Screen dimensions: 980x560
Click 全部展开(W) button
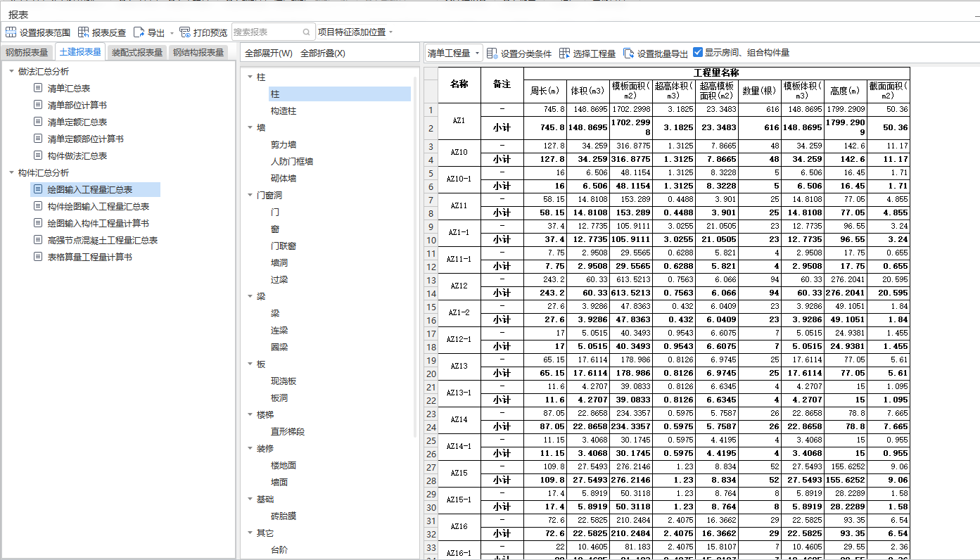click(x=268, y=53)
